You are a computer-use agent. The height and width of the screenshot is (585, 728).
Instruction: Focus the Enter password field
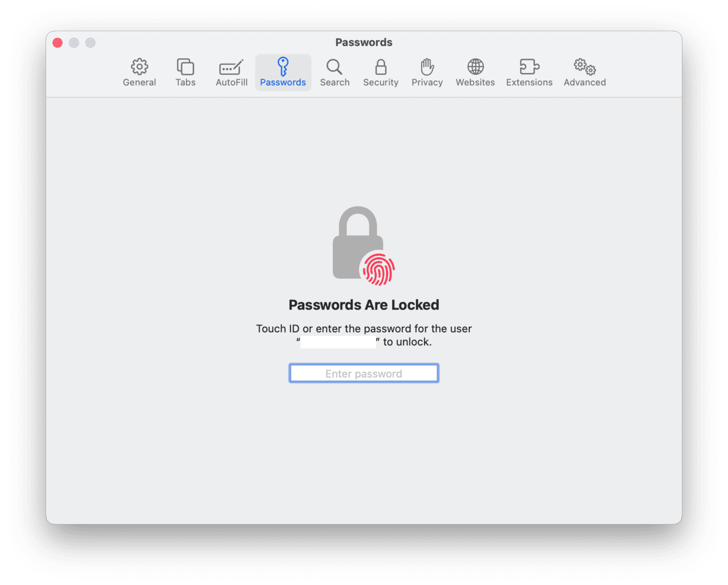(364, 374)
